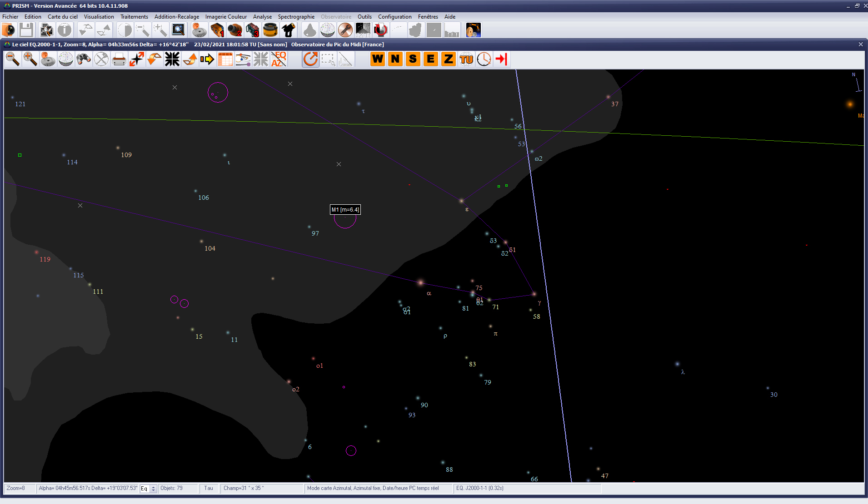Click the yellow arrow icon
The width and height of the screenshot is (868, 504).
tap(208, 59)
